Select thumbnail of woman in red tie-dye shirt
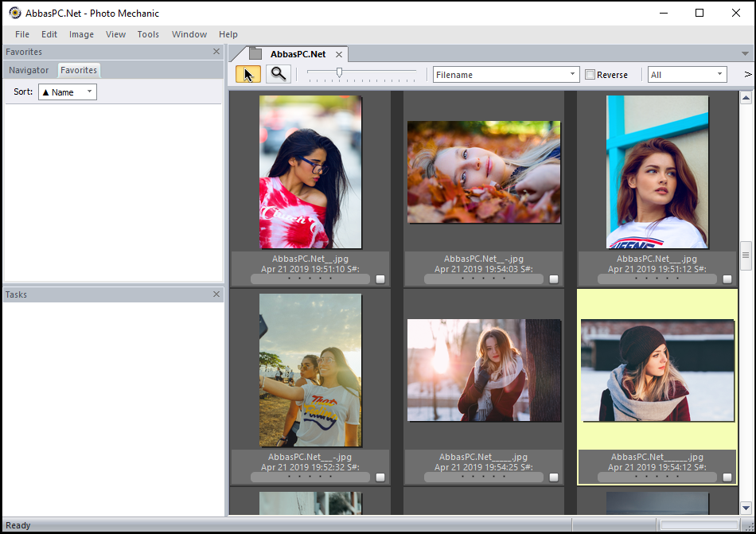Viewport: 756px width, 534px height. point(310,172)
